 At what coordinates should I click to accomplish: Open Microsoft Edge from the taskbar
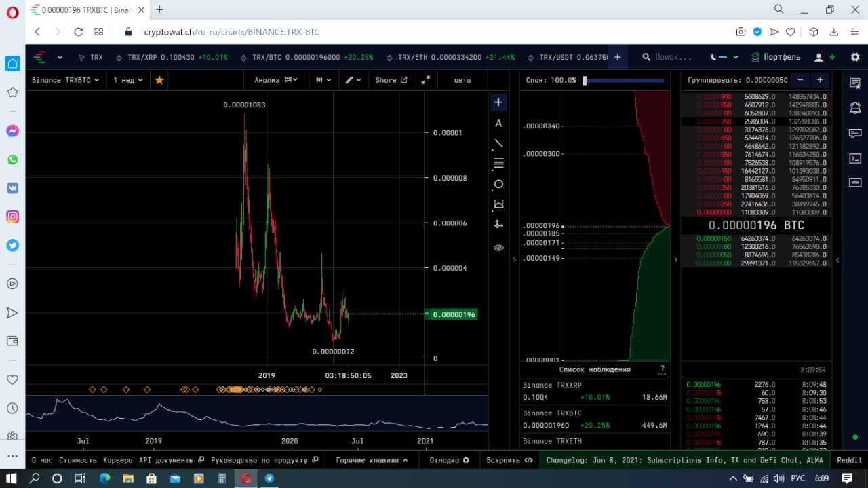(104, 478)
